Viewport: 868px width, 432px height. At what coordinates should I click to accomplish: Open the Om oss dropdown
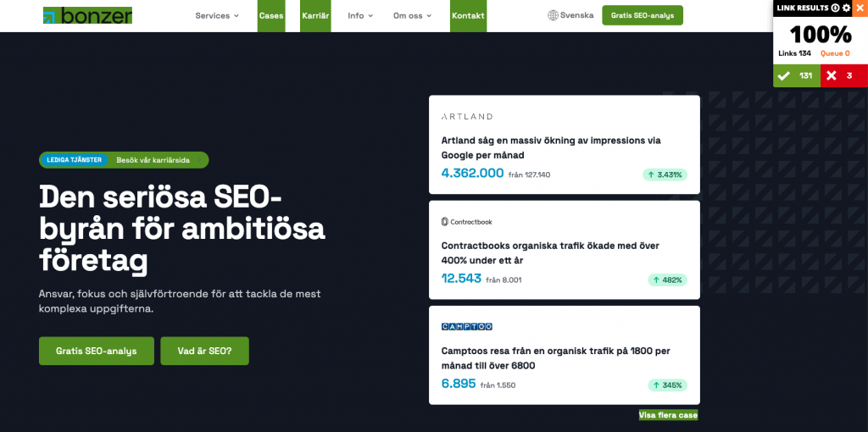point(412,15)
